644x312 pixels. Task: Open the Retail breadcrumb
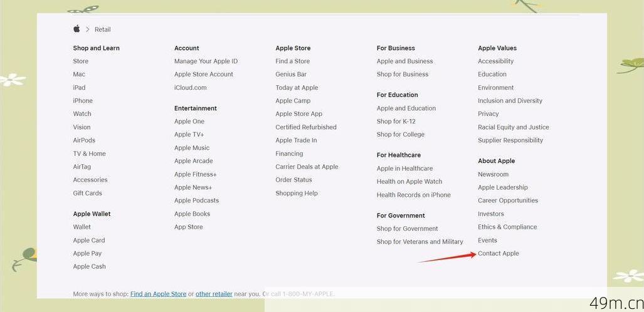tap(103, 29)
